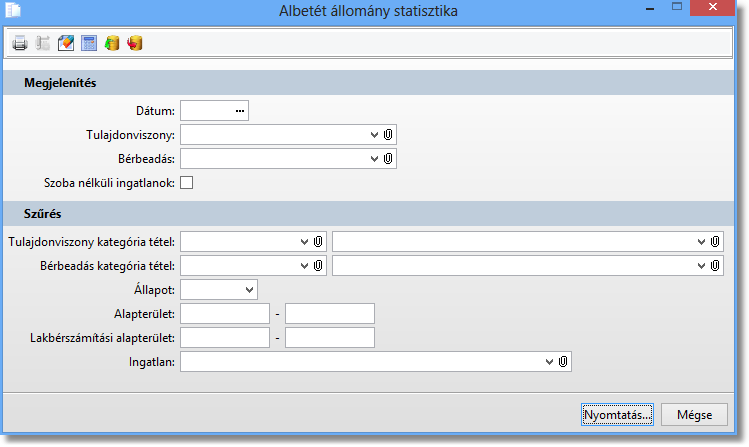
Task: Click the Szoba nélküli ingatlanok label
Action: point(109,183)
